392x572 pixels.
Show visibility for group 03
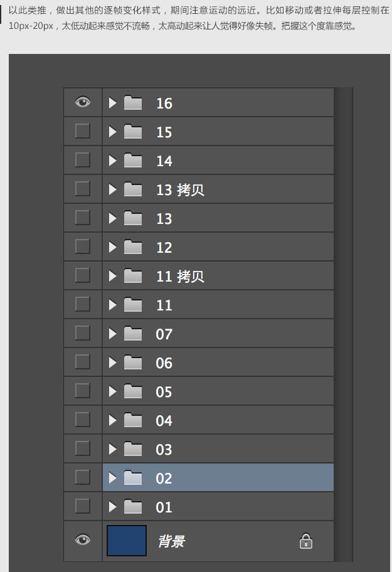[x=83, y=449]
